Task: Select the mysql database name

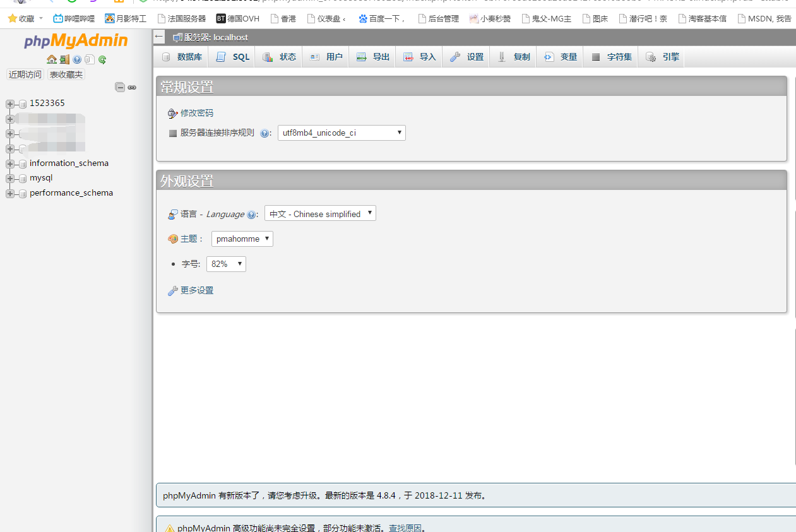Action: (x=41, y=179)
